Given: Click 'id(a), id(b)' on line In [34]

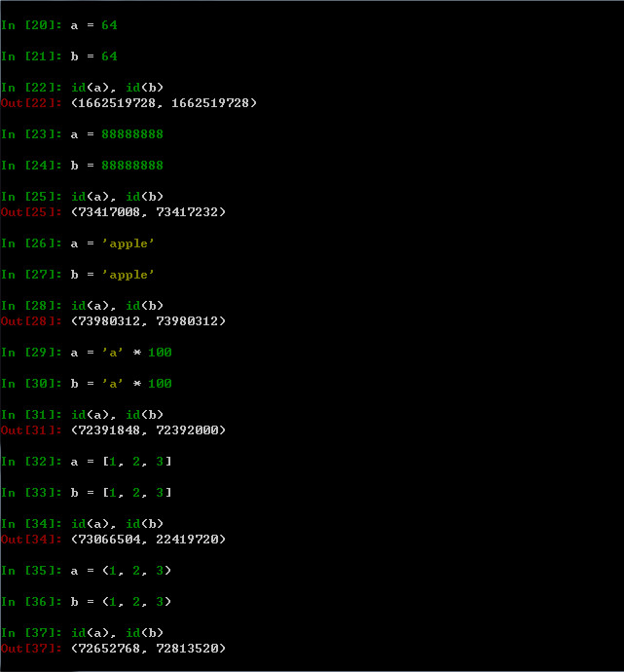Looking at the screenshot, I should click(117, 524).
